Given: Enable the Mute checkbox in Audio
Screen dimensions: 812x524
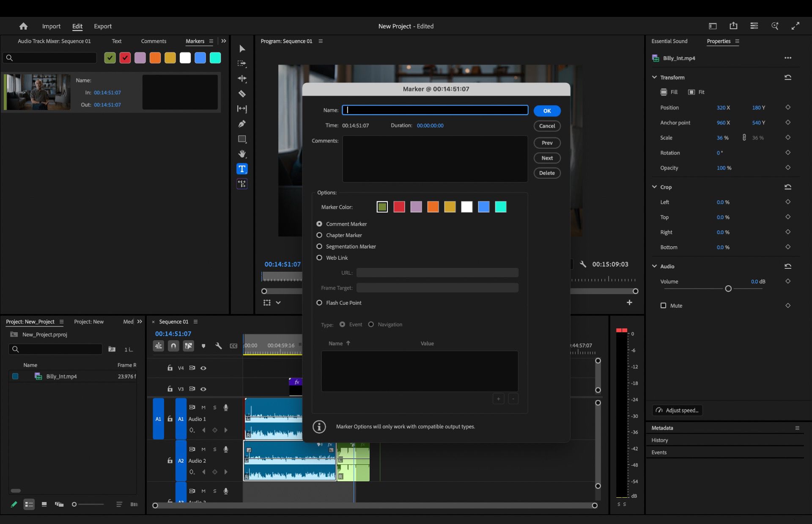Looking at the screenshot, I should pyautogui.click(x=663, y=306).
